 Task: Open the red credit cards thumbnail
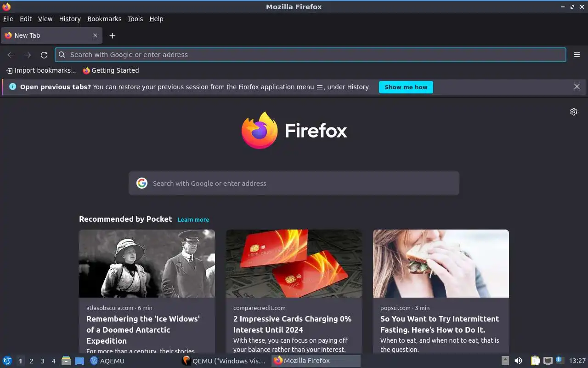(x=294, y=264)
